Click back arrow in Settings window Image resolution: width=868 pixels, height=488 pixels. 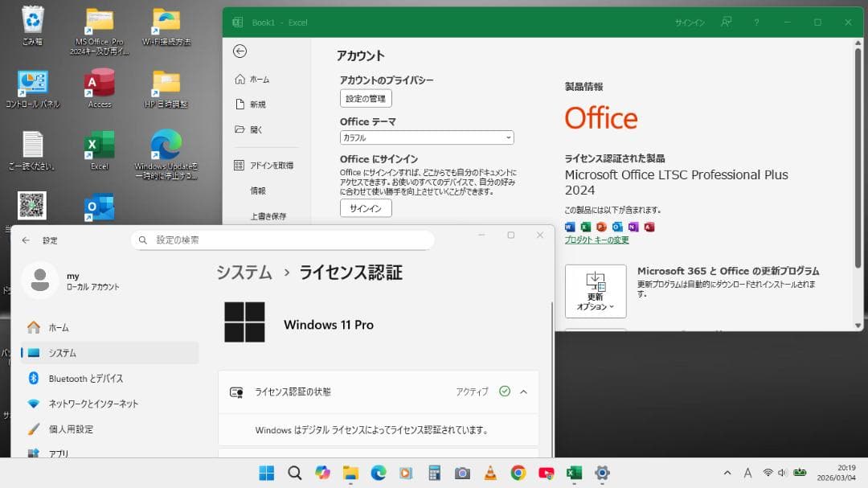pyautogui.click(x=26, y=240)
